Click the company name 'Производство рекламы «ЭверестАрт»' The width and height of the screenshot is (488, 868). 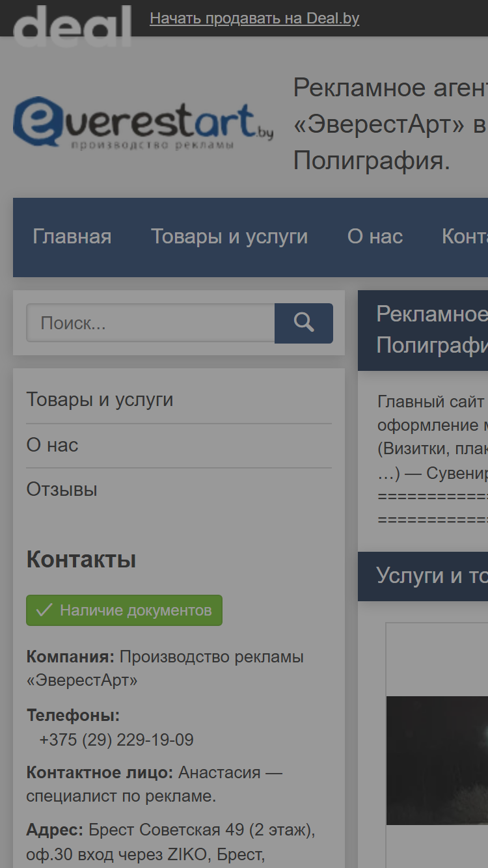tap(165, 669)
